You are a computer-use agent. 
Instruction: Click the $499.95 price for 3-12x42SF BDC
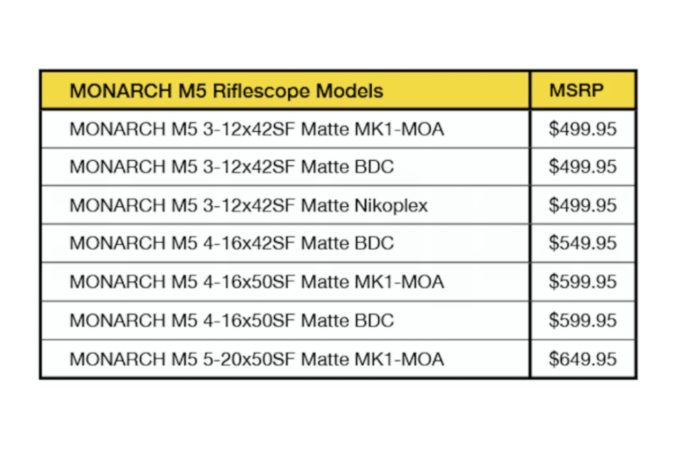582,167
